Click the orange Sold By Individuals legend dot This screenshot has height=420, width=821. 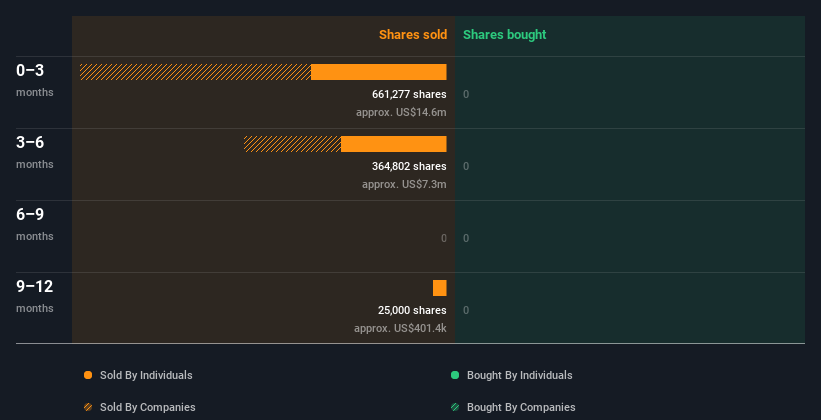88,375
